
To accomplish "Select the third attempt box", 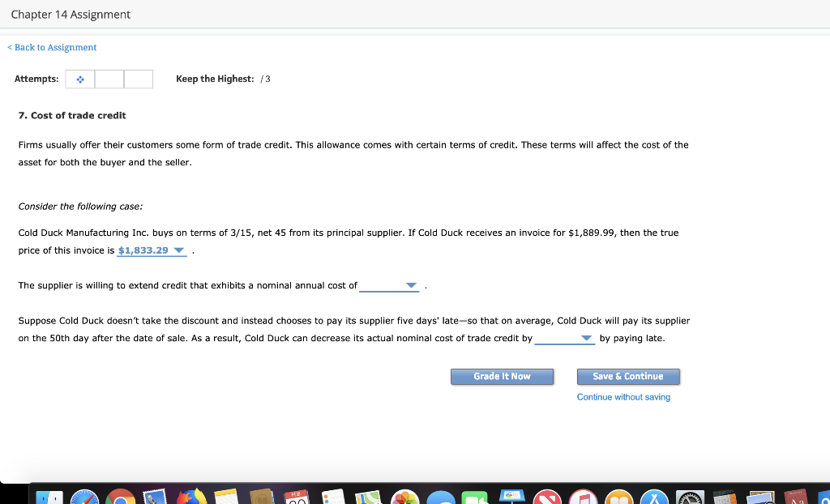I will coord(139,79).
